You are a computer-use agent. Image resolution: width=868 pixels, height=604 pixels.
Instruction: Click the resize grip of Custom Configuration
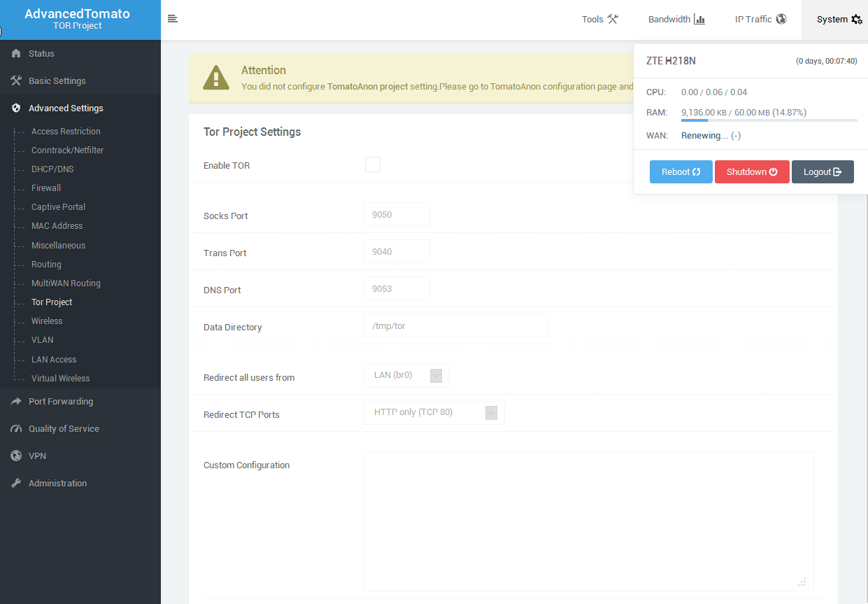coord(802,582)
